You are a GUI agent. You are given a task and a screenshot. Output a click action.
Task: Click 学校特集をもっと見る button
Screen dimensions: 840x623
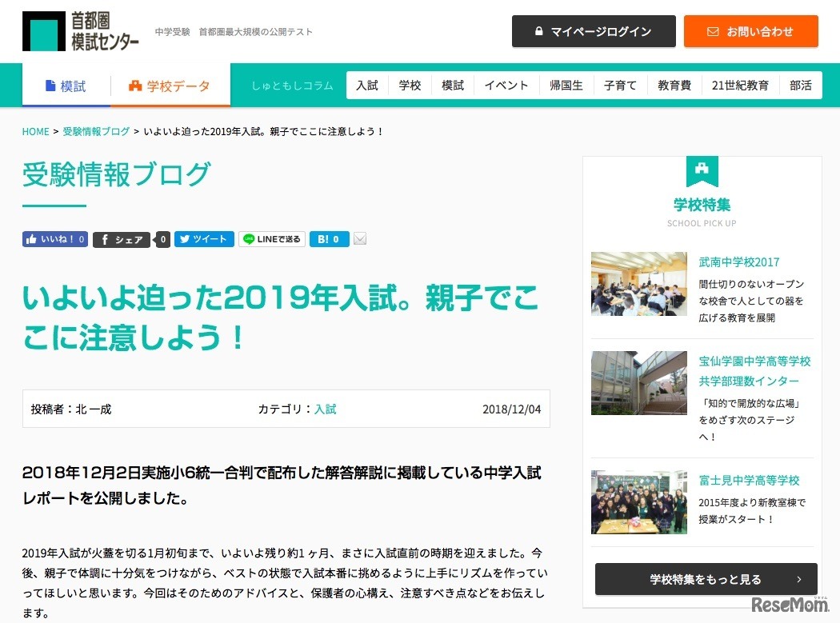tap(706, 579)
